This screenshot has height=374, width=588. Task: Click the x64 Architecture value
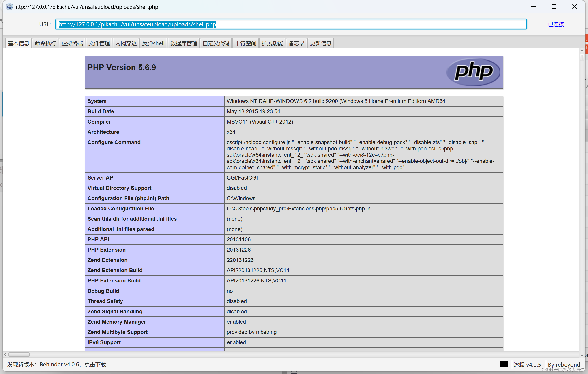(x=231, y=132)
